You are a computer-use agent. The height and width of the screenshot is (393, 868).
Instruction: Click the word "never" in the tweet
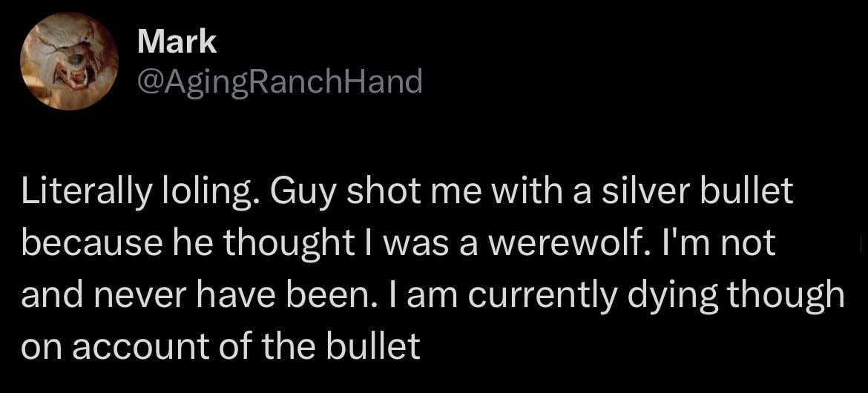(140, 294)
